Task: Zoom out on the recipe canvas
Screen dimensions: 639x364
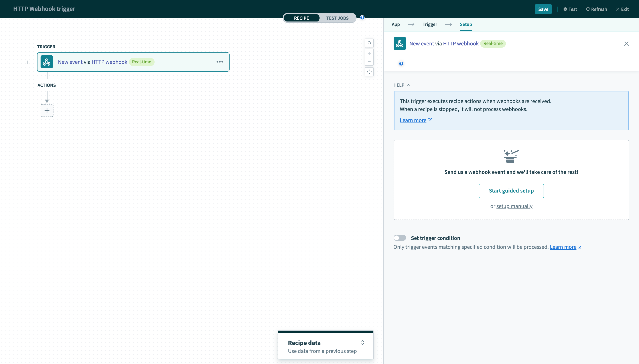Action: pyautogui.click(x=369, y=61)
